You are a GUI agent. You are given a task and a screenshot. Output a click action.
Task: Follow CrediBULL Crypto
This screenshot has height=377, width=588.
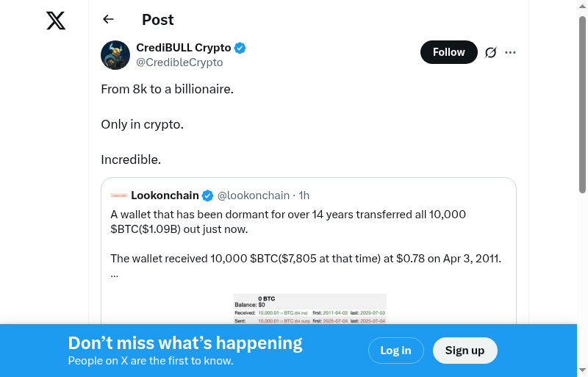448,52
